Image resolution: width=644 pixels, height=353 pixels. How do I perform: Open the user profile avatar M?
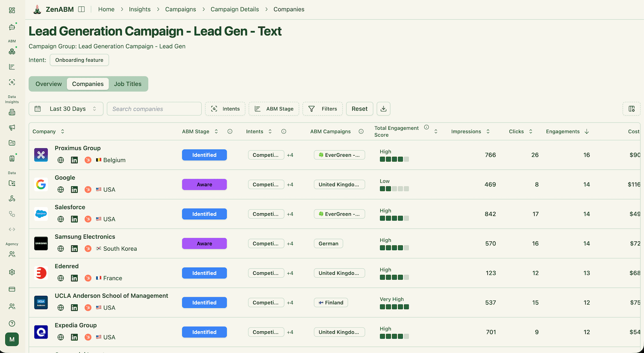12,339
